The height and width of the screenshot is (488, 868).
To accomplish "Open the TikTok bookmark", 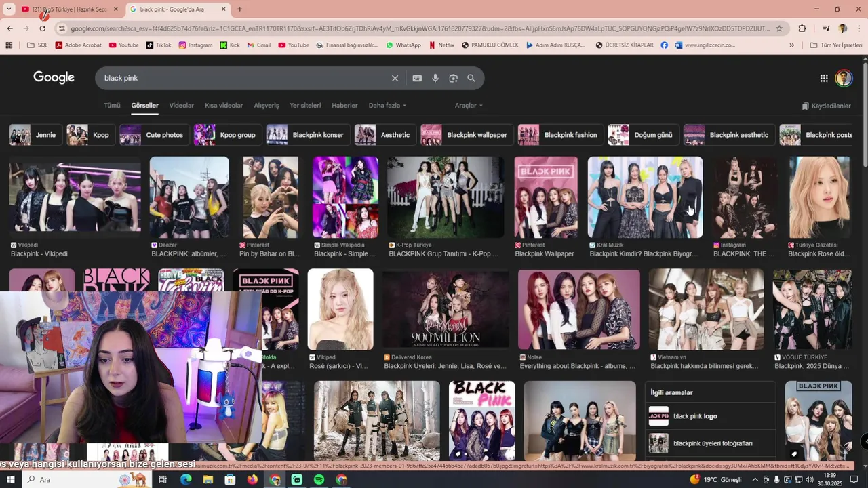I will [159, 45].
